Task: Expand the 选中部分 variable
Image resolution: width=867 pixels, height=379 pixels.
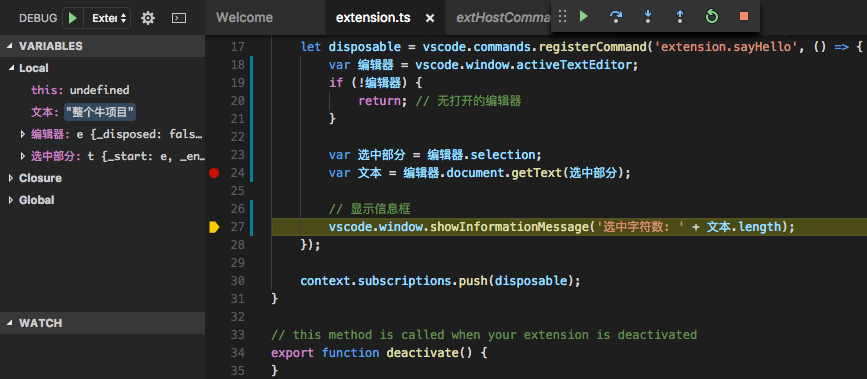Action: click(23, 156)
